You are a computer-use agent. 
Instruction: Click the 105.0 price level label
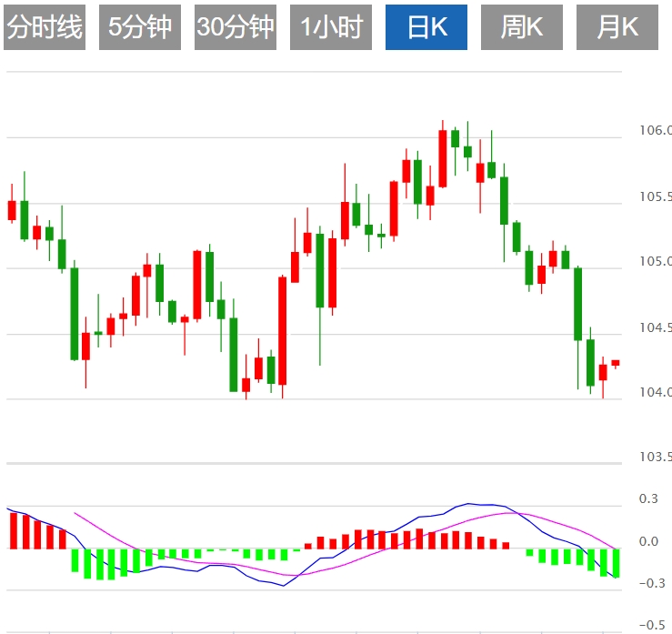coord(655,263)
